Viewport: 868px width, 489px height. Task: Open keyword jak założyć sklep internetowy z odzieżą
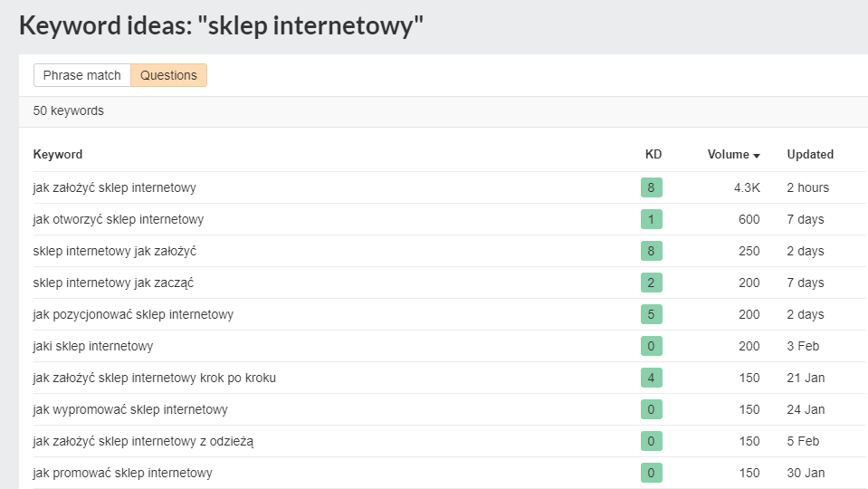[143, 441]
